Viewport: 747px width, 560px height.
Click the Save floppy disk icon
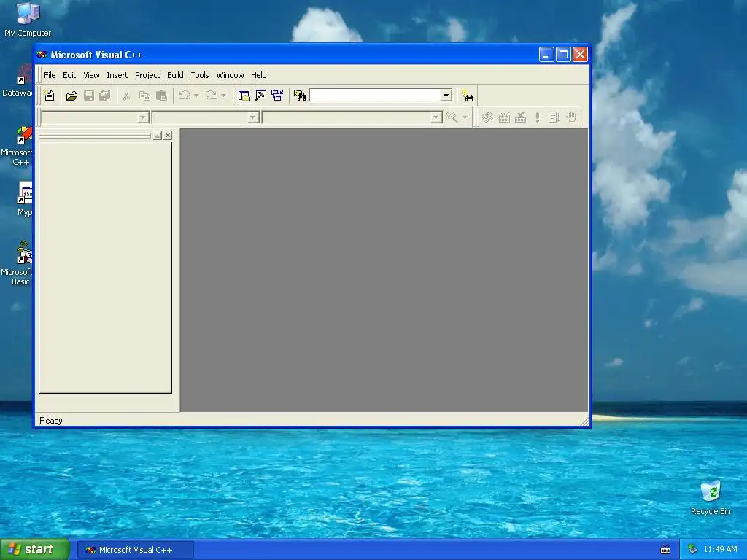pos(88,96)
